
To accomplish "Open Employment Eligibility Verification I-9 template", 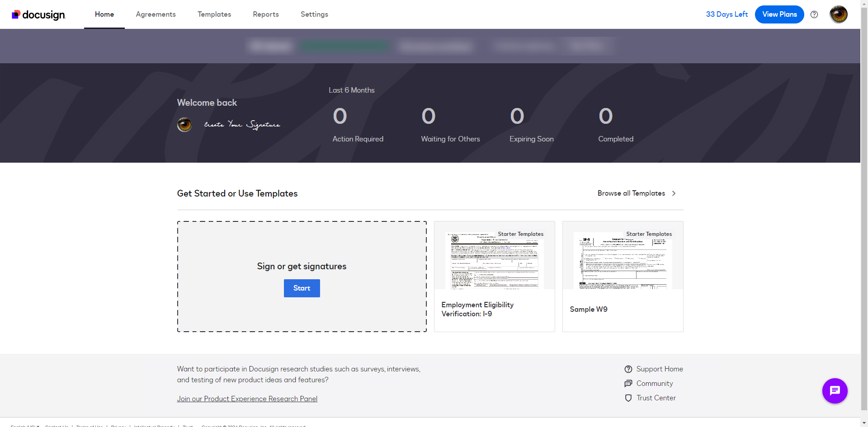I will click(495, 277).
